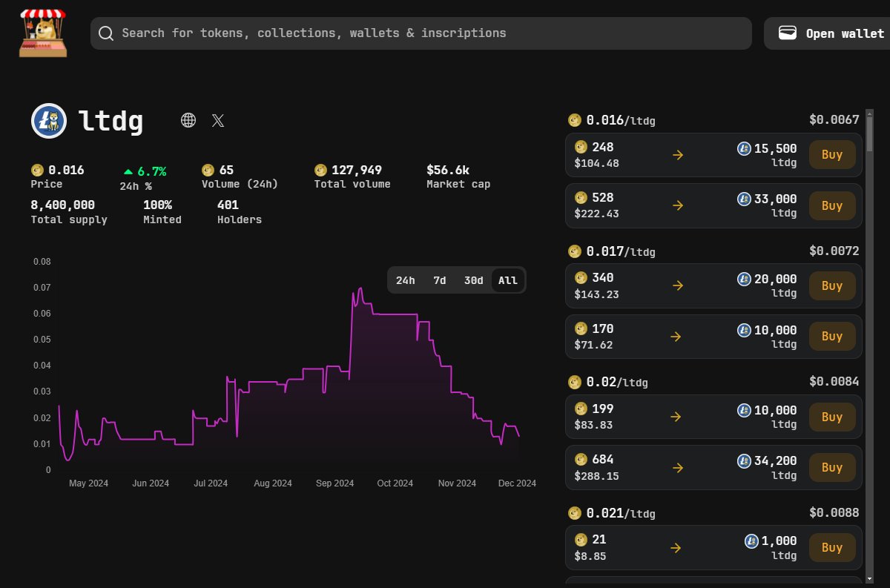Click the Doge coin icon beside Price 0.016
This screenshot has height=588, width=890.
coord(37,170)
